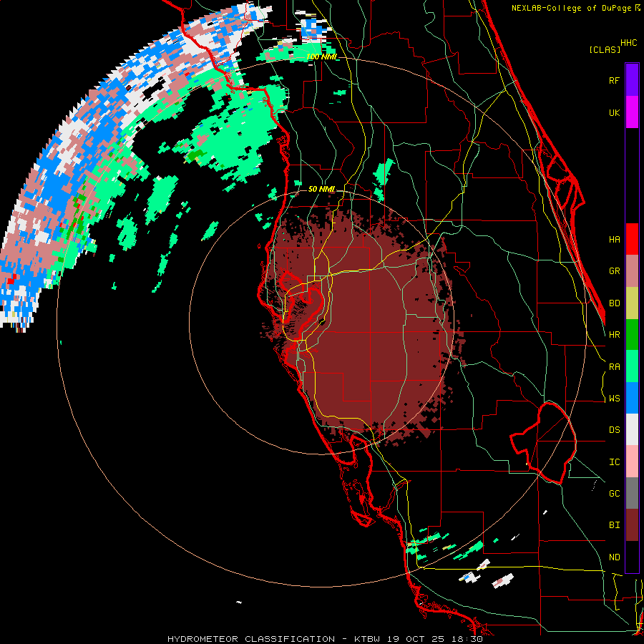Viewport: 644px width, 644px height.
Task: Click the HR green legend swatch
Action: pos(632,335)
